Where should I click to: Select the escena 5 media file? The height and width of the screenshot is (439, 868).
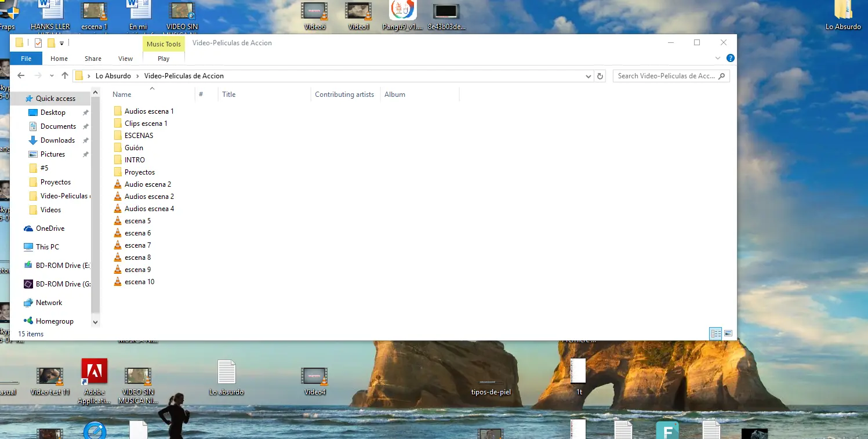132,220
